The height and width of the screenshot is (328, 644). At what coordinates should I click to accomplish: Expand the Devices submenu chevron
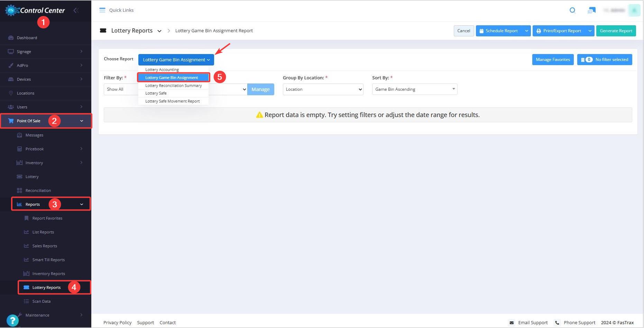82,79
